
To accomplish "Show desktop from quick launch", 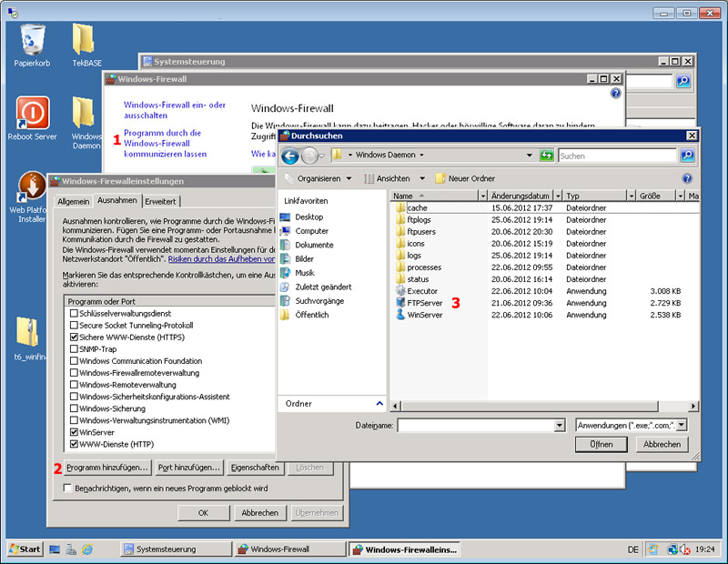I will coord(55,549).
